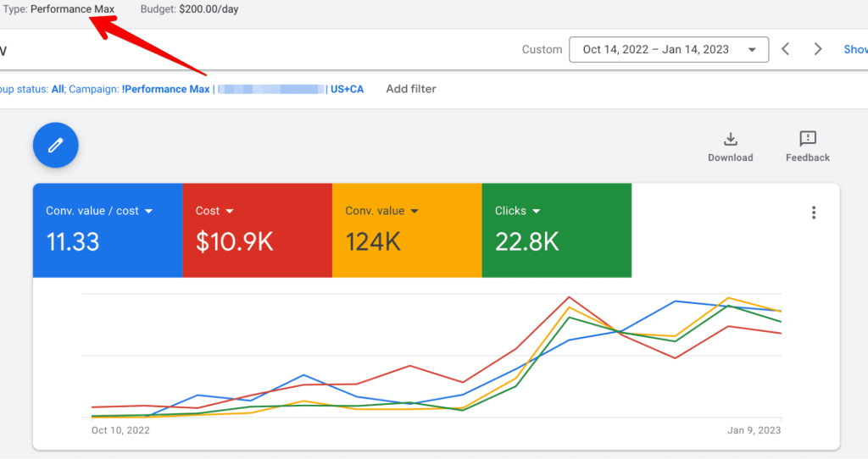868x459 pixels.
Task: Go to the previous date range
Action: (x=786, y=49)
